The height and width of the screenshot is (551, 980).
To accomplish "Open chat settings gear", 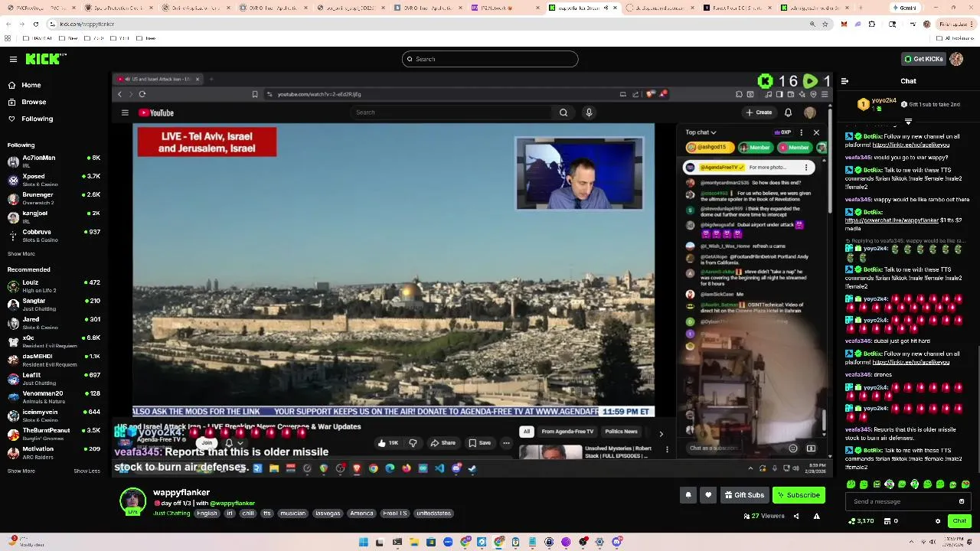I will pos(938,521).
